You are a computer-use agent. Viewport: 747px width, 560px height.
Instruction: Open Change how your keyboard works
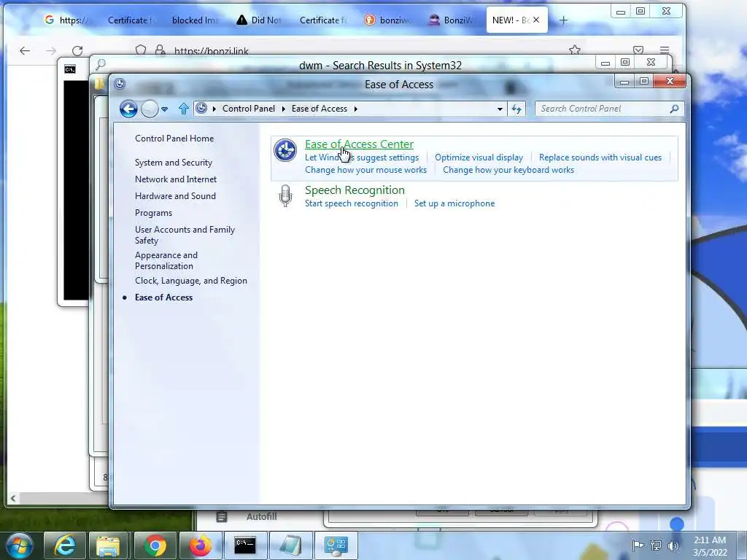pyautogui.click(x=508, y=170)
